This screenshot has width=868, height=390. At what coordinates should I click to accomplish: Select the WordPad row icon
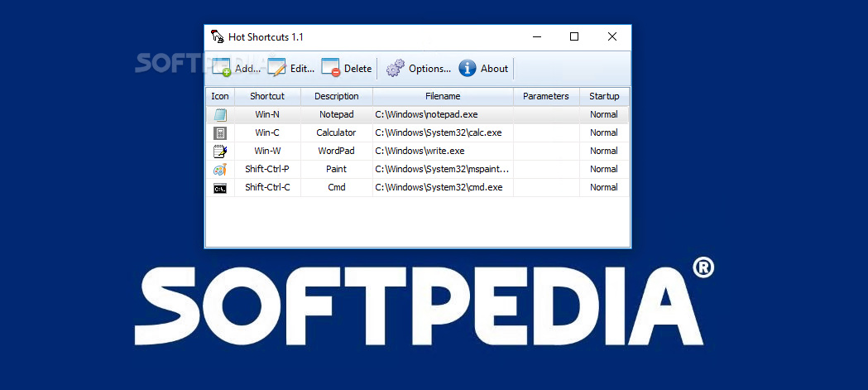[220, 152]
